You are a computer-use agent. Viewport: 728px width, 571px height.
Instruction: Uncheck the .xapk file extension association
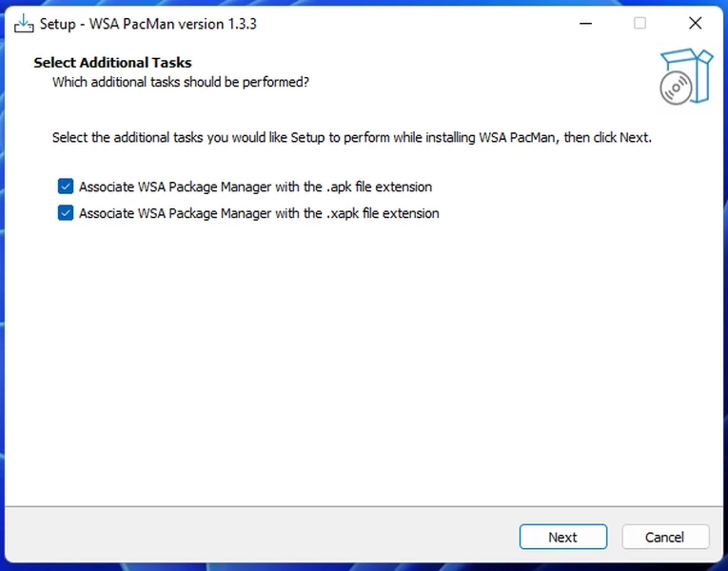tap(66, 213)
